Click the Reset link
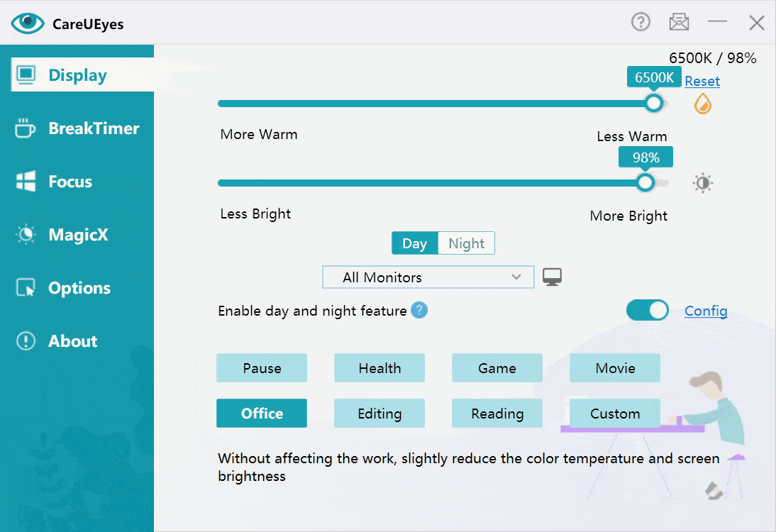The width and height of the screenshot is (776, 532). [702, 81]
